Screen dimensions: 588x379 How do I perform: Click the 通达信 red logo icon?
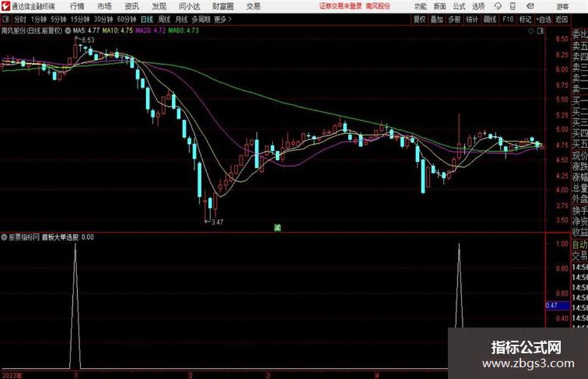(x=5, y=6)
